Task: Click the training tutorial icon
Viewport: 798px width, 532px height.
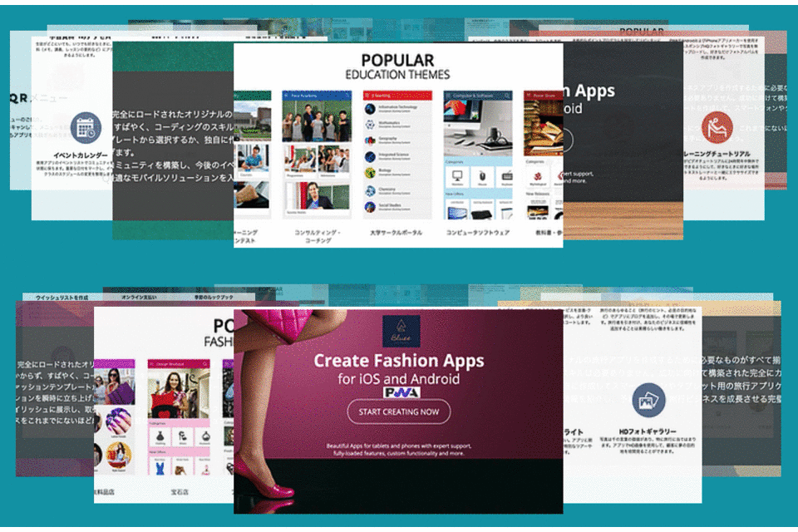Action: (x=715, y=126)
